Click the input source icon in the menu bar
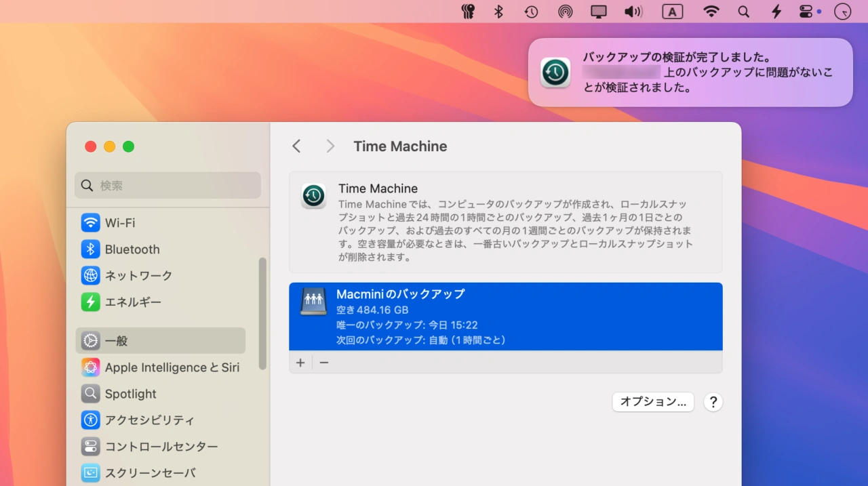868x486 pixels. 672,11
